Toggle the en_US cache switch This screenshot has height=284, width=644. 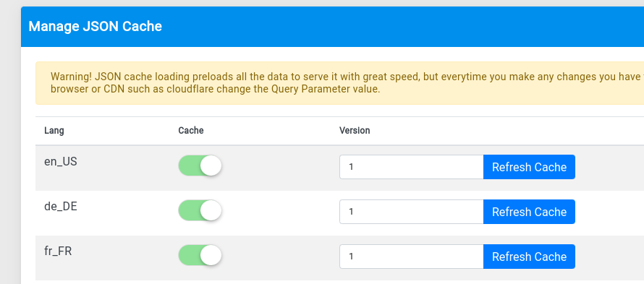[200, 165]
